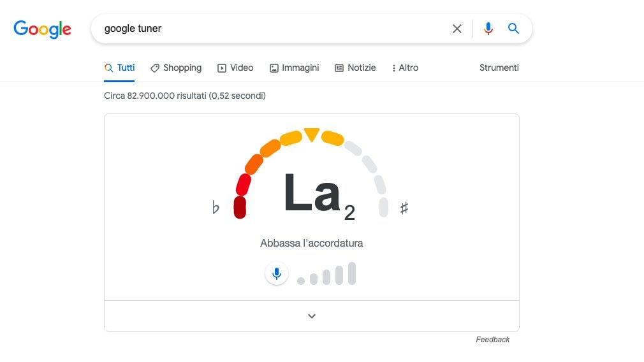
Task: Click the magnifying glass search button
Action: click(x=513, y=29)
